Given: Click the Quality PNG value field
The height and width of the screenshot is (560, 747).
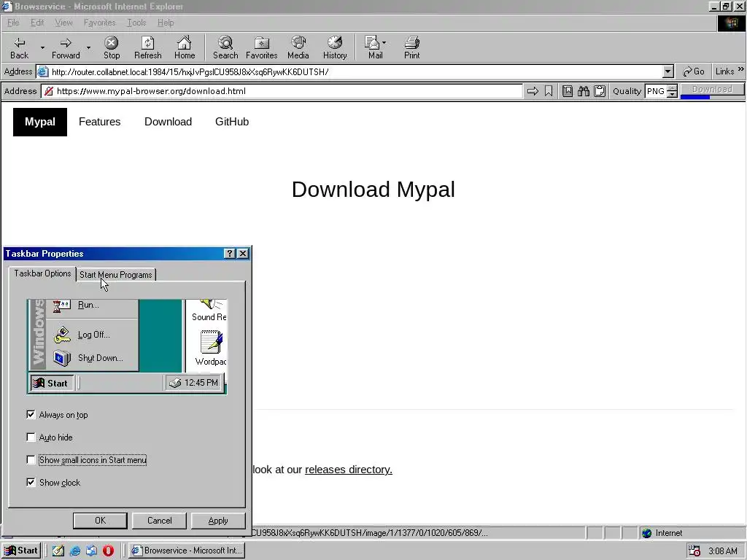Looking at the screenshot, I should tap(656, 91).
